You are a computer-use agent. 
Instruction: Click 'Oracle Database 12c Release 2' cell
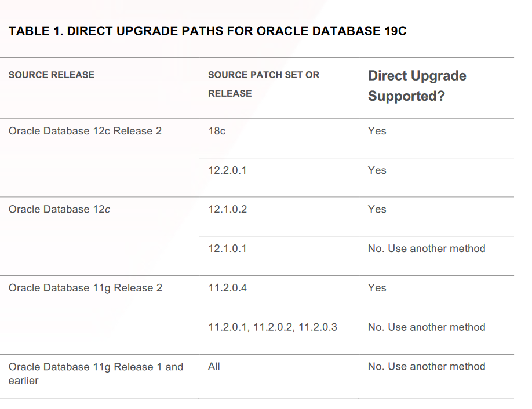click(85, 131)
